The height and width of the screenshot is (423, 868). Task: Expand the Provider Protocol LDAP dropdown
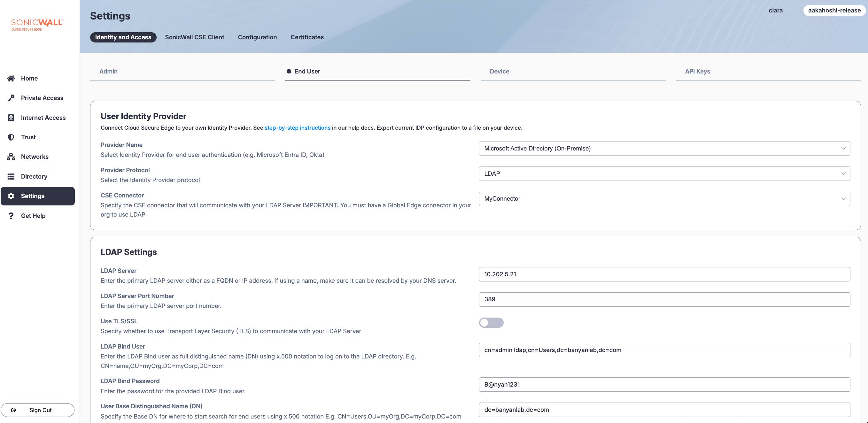pos(664,174)
